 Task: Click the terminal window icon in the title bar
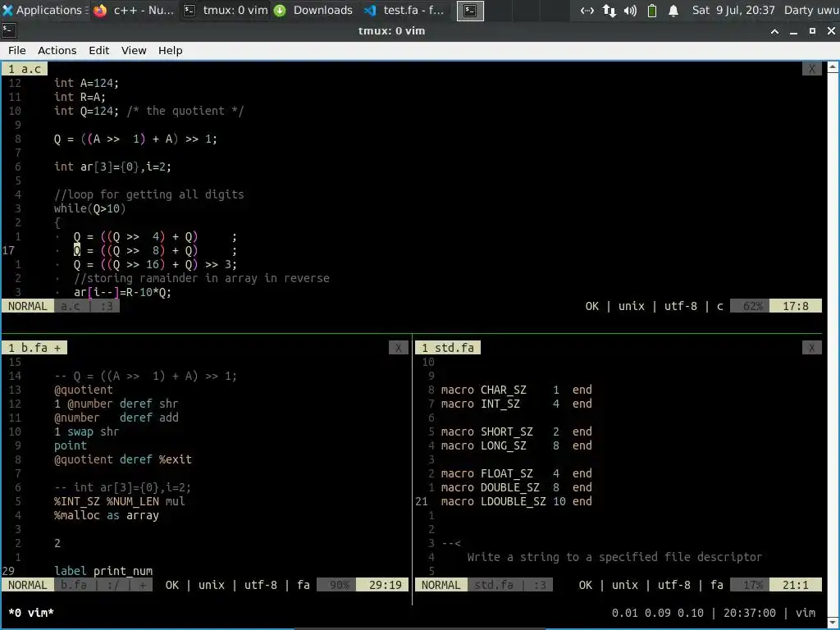coord(9,31)
